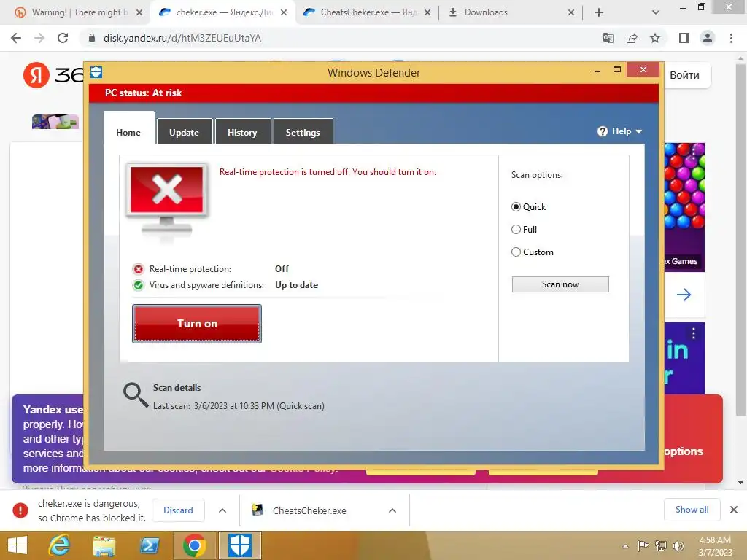Open the Home tab in Defender

click(128, 132)
